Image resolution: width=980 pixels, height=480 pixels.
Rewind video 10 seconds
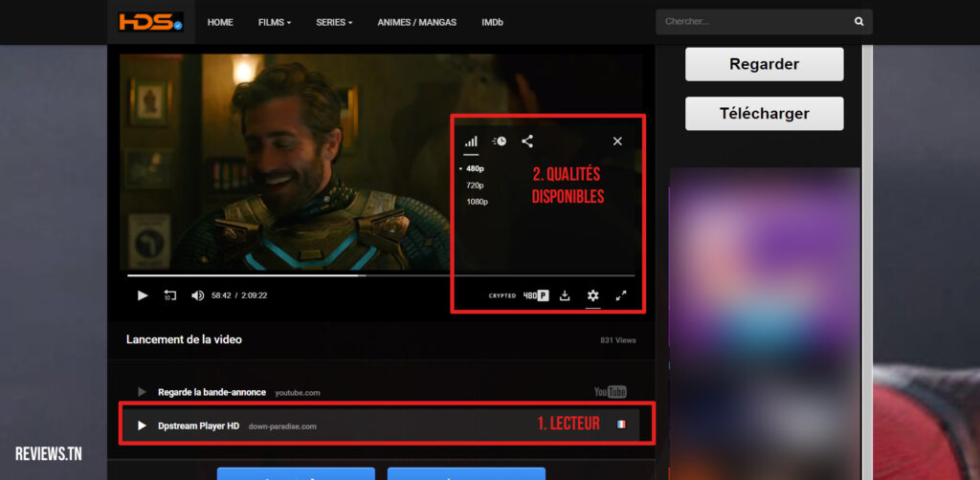(x=170, y=295)
